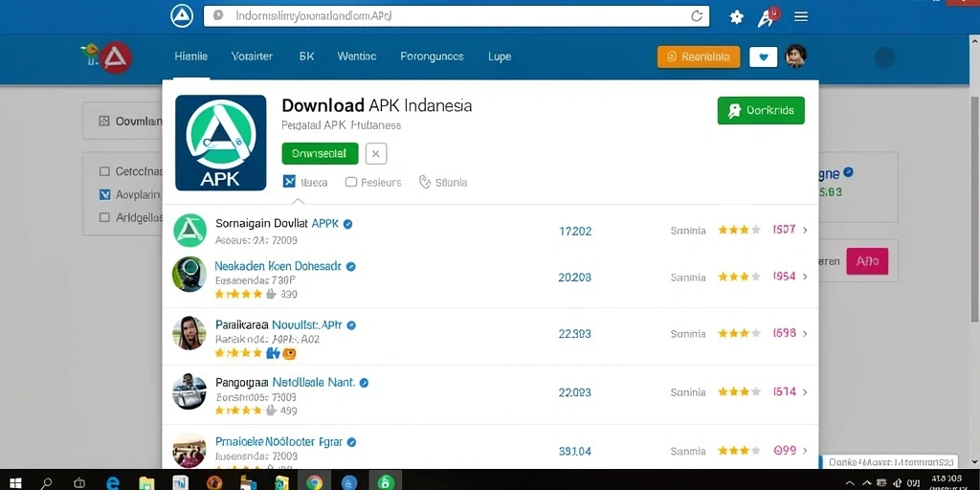Viewport: 980px width, 490px height.
Task: Open the Hianile nav tab
Action: [x=191, y=56]
